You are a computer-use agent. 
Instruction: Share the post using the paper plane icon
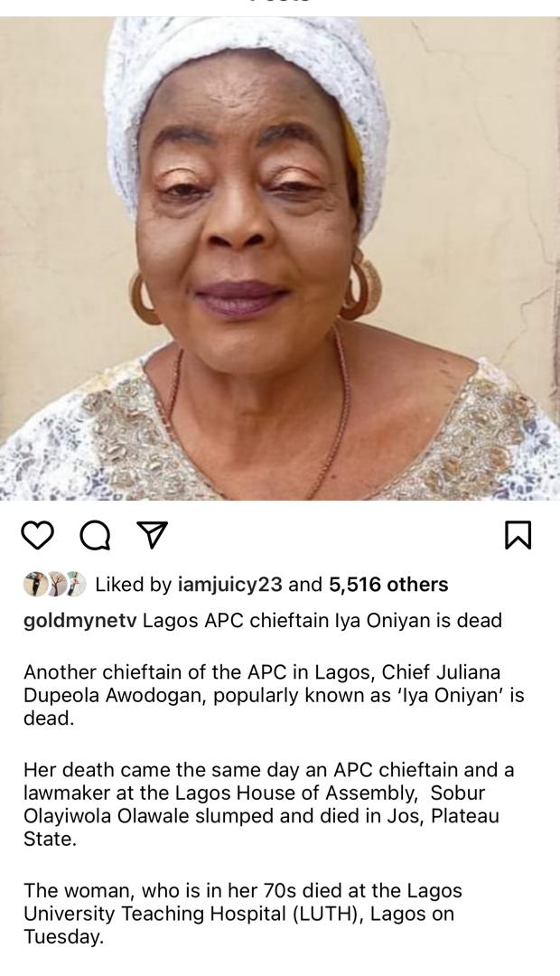151,535
